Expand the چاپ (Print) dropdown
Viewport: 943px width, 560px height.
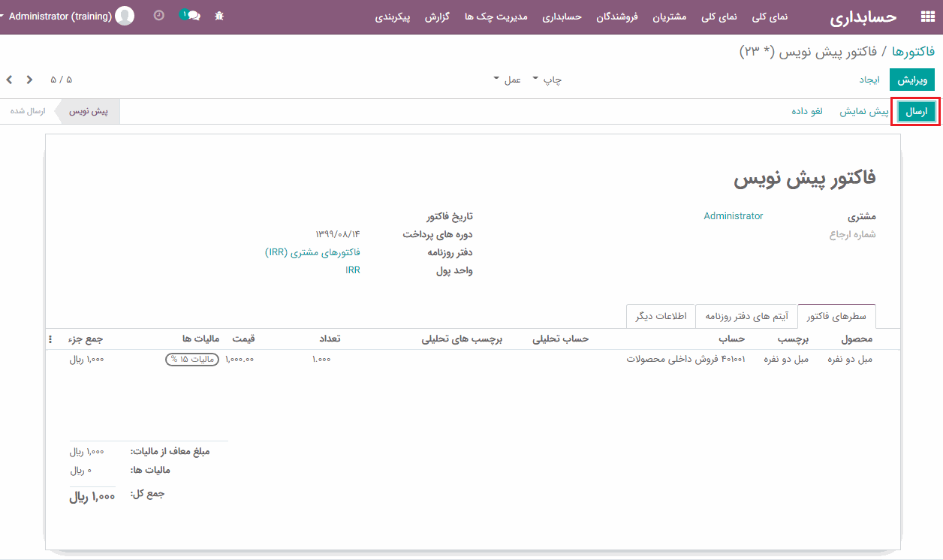547,80
